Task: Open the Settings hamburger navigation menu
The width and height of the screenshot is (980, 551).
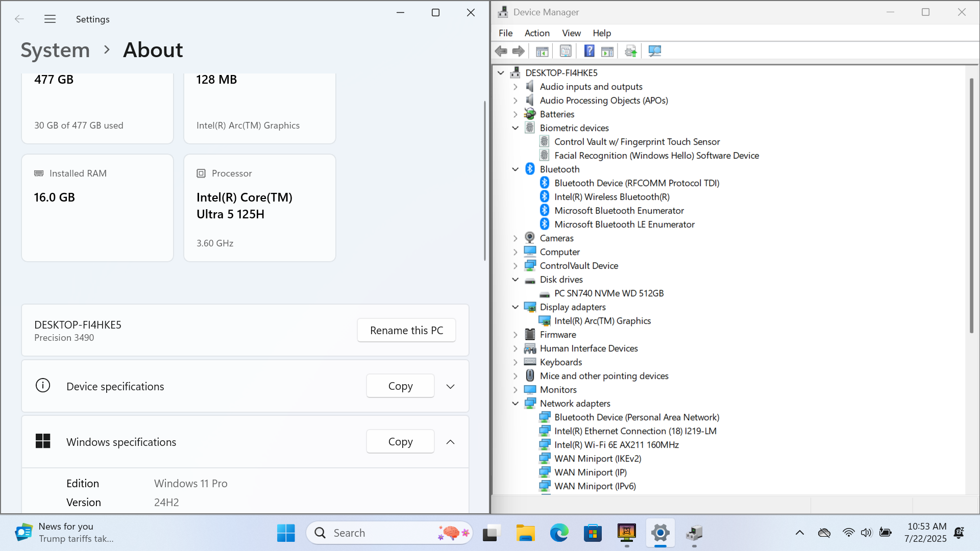Action: pyautogui.click(x=50, y=19)
